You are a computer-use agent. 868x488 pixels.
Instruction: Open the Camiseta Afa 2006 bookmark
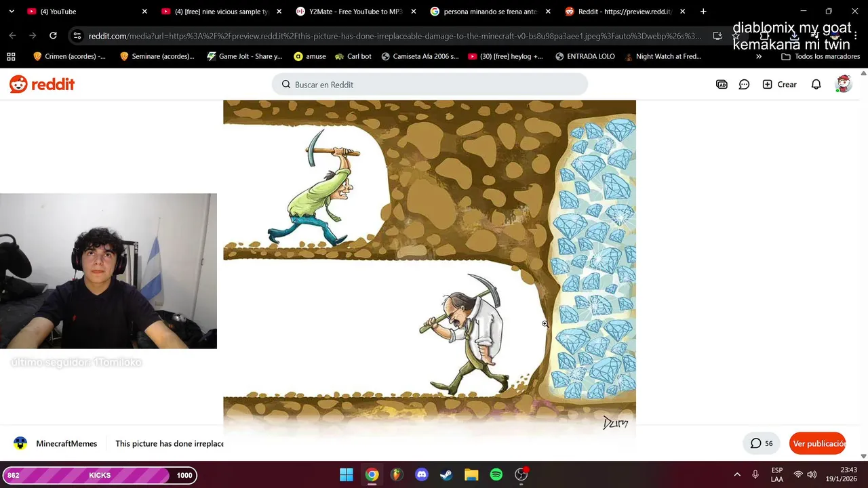(x=420, y=56)
